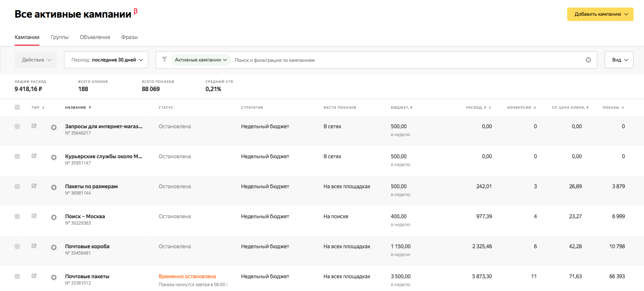Open gear settings for Курьерские службы campaign
Viewport: 644px width, 291px height.
click(54, 157)
